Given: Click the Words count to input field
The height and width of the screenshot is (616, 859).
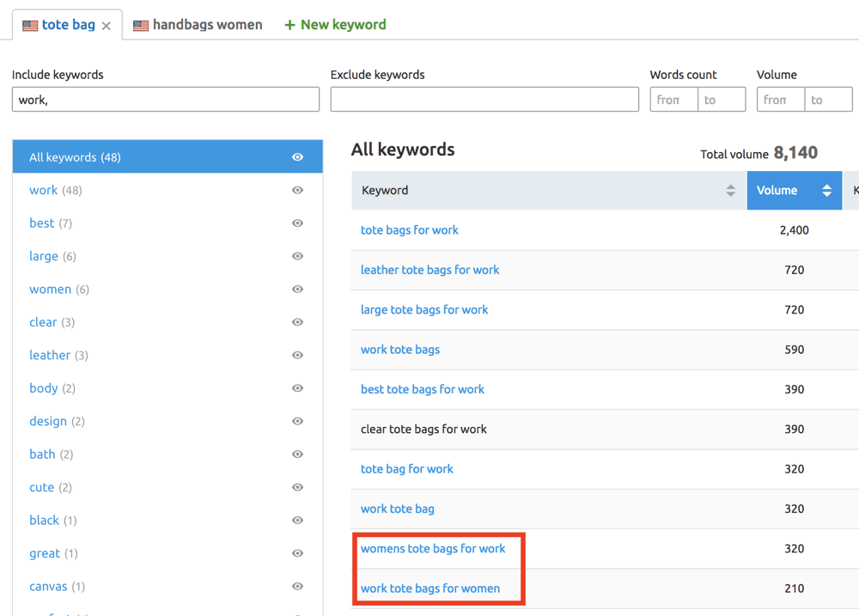Looking at the screenshot, I should (722, 99).
